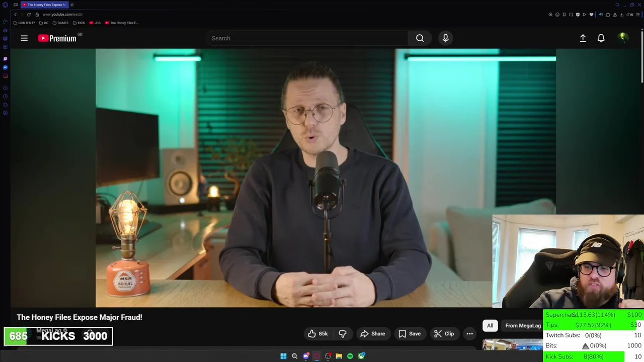Open the notifications bell

601,38
